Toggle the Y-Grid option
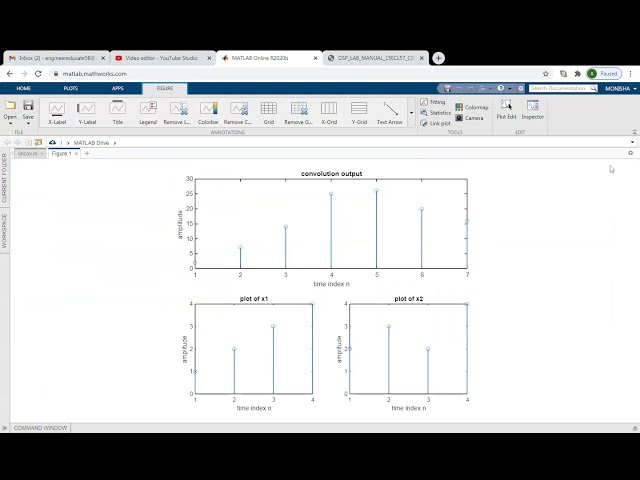 tap(359, 111)
